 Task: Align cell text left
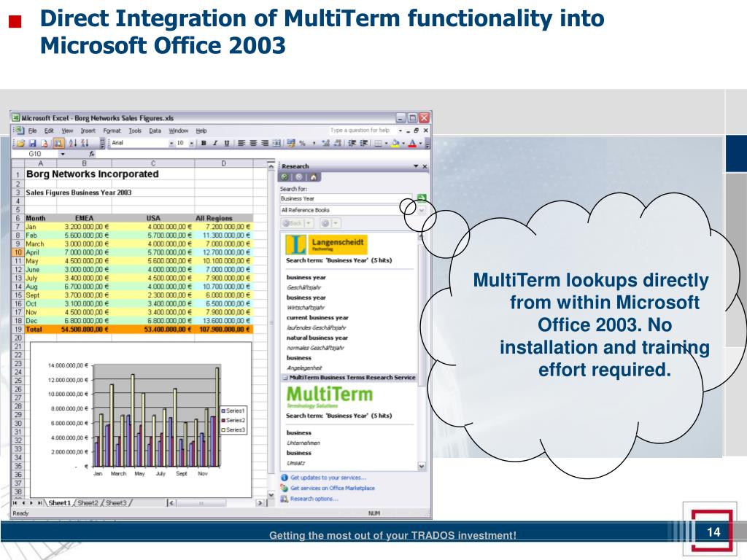tap(241, 143)
